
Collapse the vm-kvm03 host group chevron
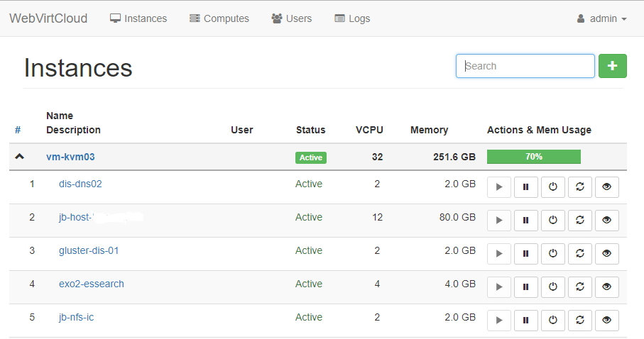coord(19,157)
